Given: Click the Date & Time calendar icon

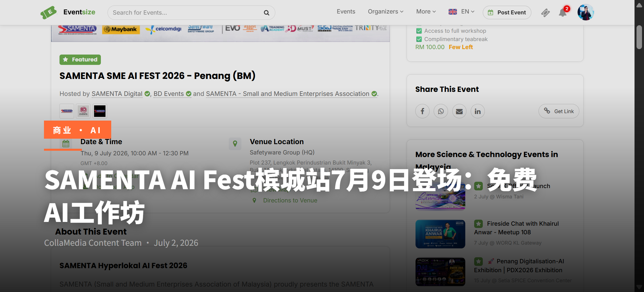Looking at the screenshot, I should coord(66,144).
